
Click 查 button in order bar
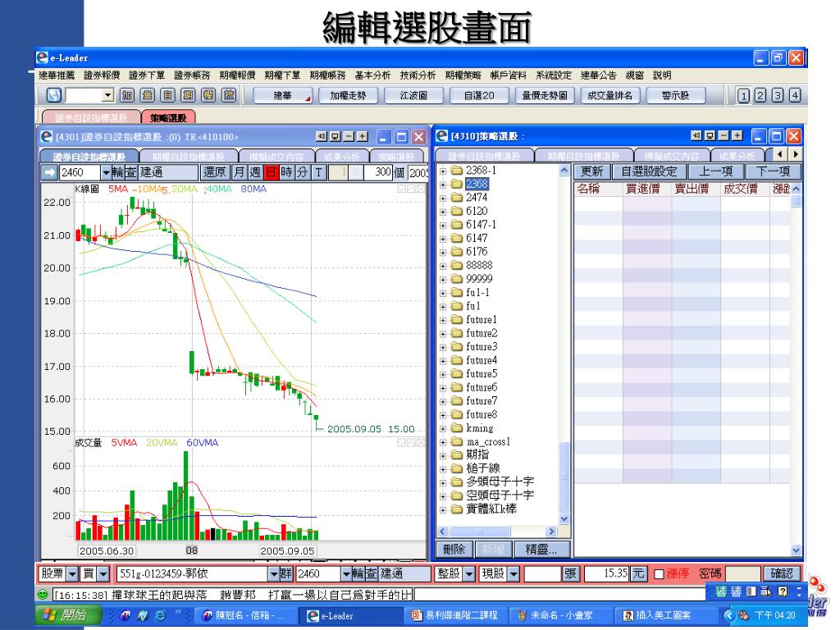(372, 573)
